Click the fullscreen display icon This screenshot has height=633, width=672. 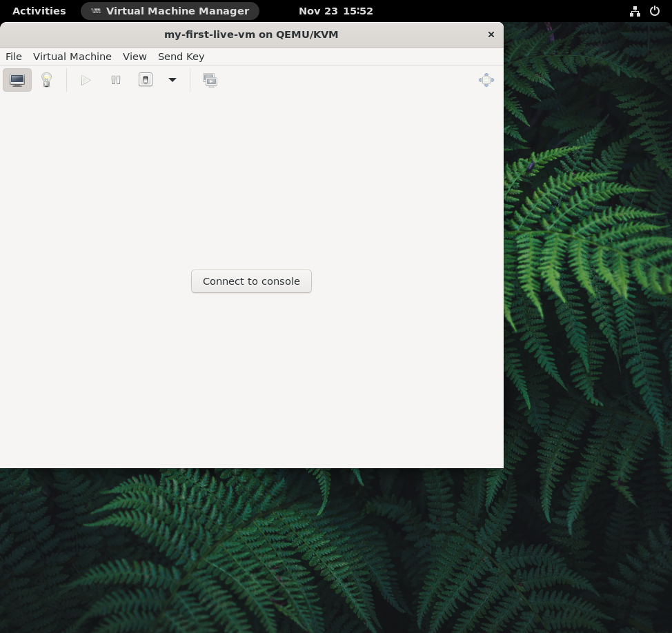click(x=486, y=80)
